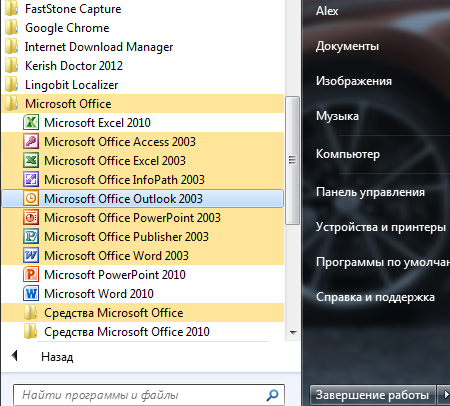Focus the Найти программы и файлы search box
The width and height of the screenshot is (450, 406).
149,395
